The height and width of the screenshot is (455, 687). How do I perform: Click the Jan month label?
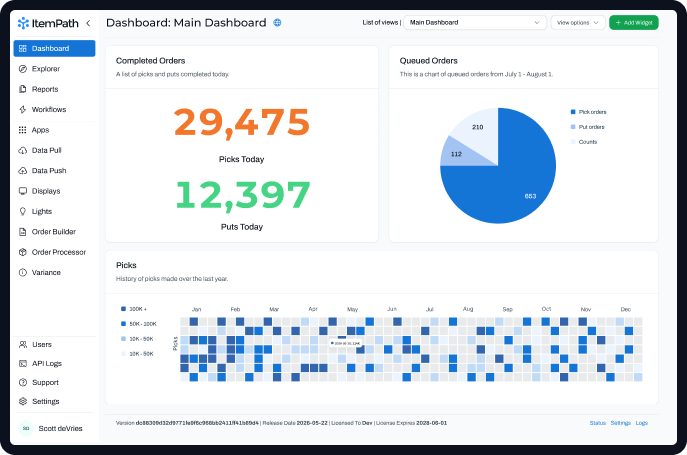pyautogui.click(x=196, y=309)
